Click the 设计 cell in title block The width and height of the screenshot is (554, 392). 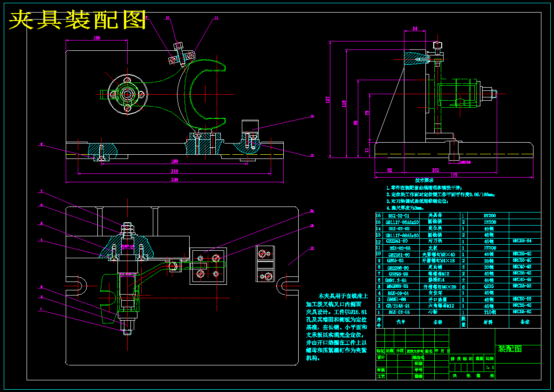coord(381,358)
